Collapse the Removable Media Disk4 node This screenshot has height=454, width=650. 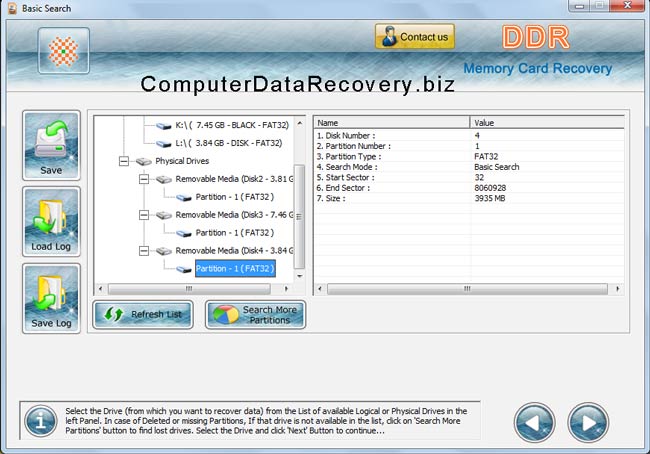pyautogui.click(x=144, y=251)
